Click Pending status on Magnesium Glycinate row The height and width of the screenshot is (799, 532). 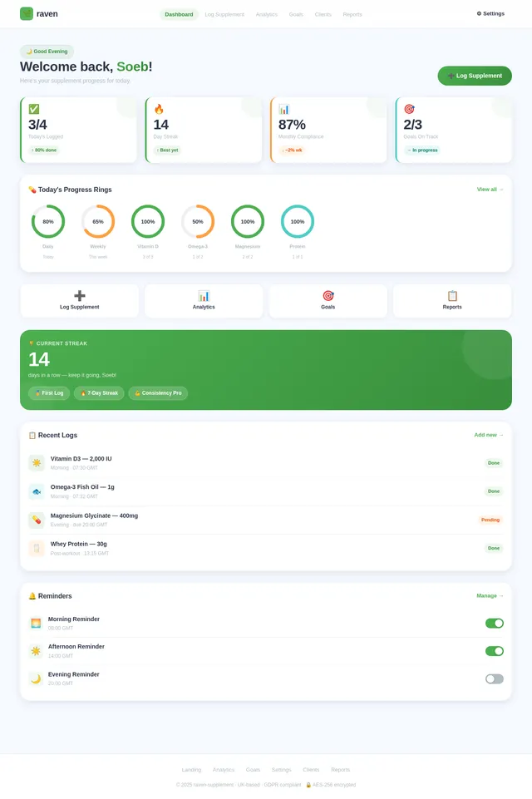pos(490,520)
